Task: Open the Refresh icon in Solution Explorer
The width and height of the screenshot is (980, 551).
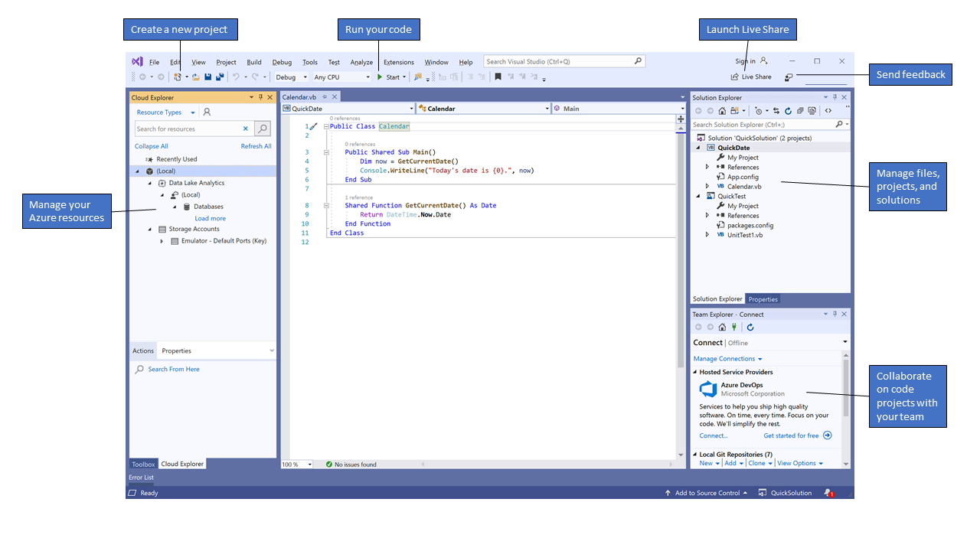Action: (x=788, y=111)
